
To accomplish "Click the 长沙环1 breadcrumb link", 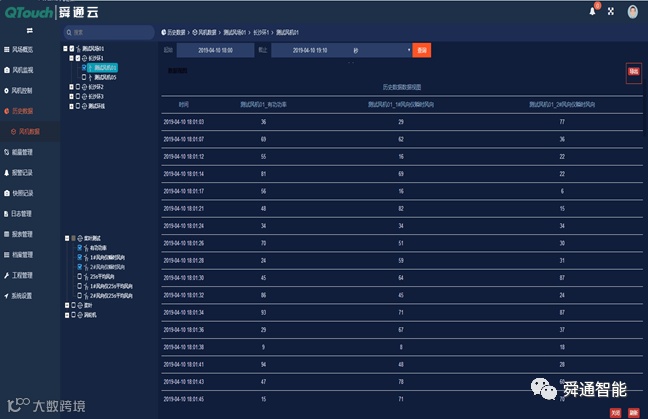I will point(261,32).
